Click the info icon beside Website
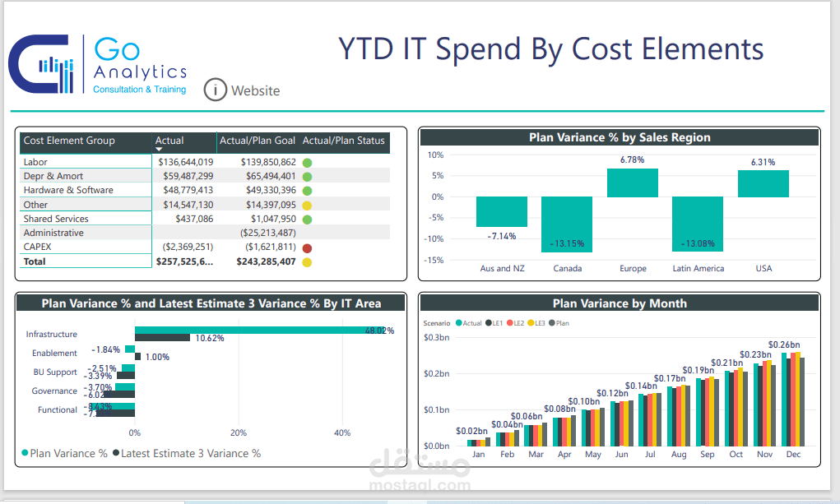The image size is (840, 504). click(215, 90)
